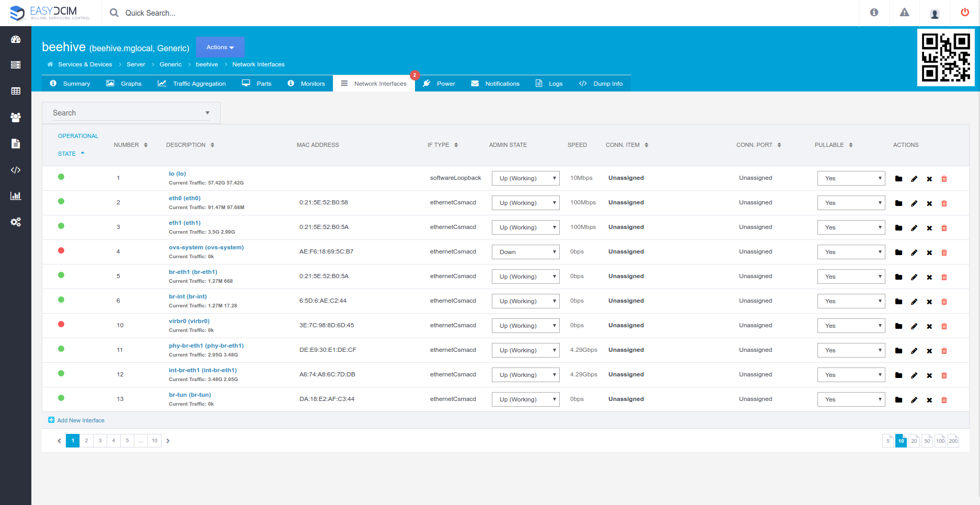
Task: Open the phy-br-eth1 interface link
Action: pos(206,346)
